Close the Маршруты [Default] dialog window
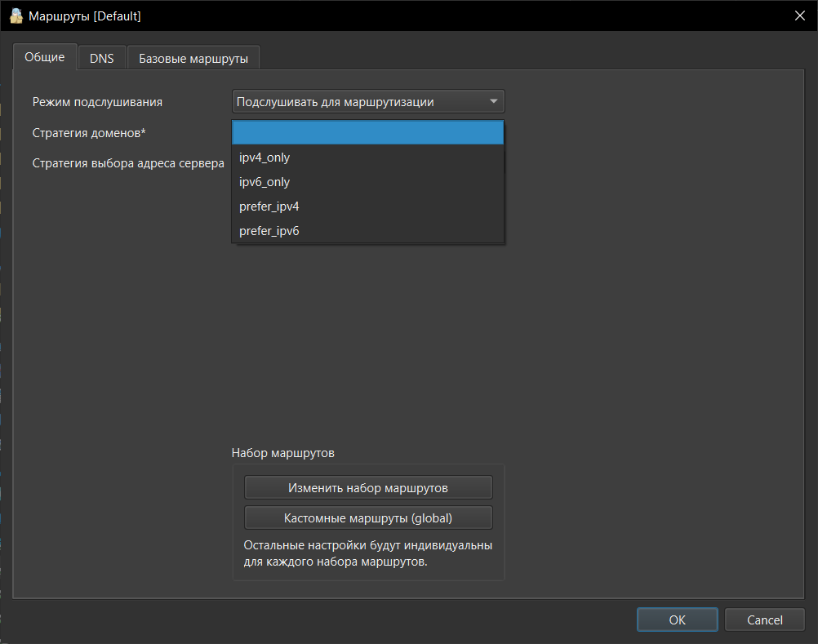 pyautogui.click(x=800, y=16)
